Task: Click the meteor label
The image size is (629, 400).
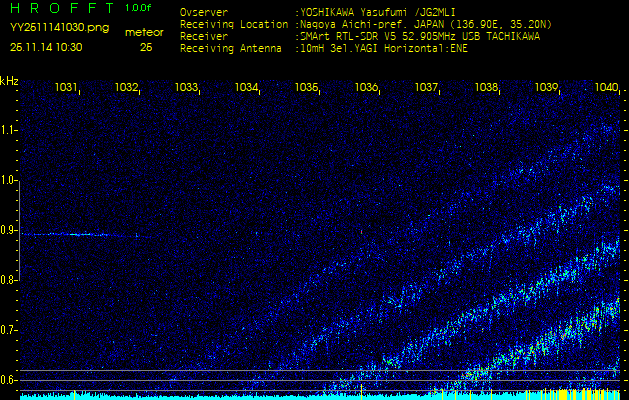Action: (144, 33)
